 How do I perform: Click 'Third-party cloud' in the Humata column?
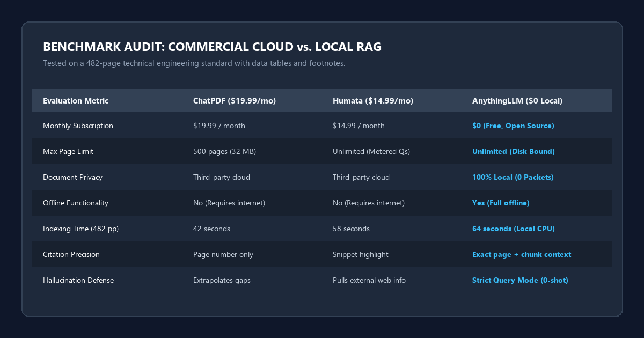coord(361,177)
